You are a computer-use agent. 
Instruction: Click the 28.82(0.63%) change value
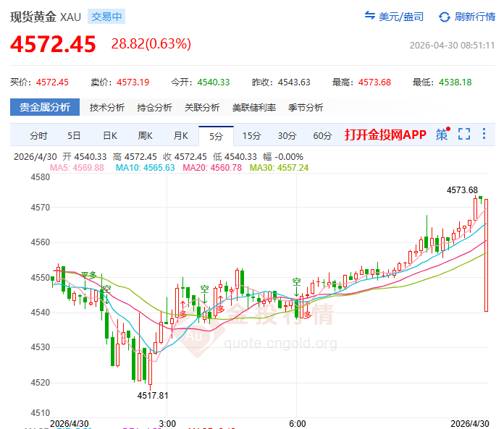[x=151, y=43]
